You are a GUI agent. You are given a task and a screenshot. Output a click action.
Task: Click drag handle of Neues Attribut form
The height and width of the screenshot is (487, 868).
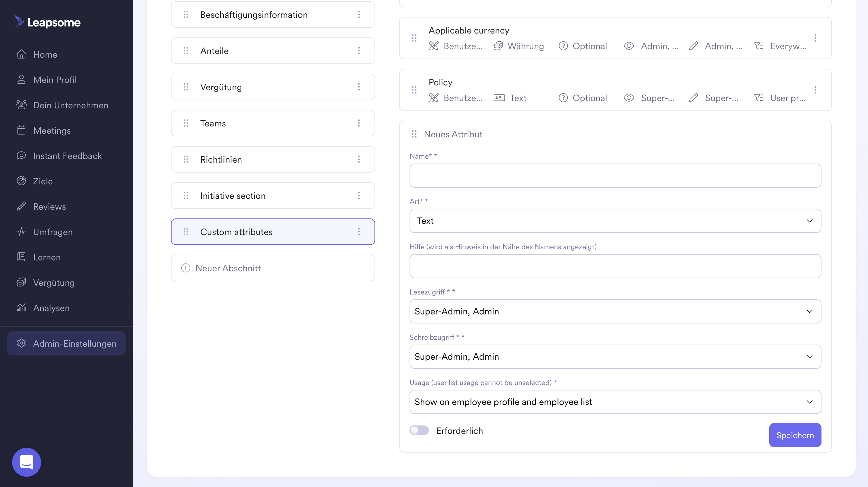click(414, 134)
